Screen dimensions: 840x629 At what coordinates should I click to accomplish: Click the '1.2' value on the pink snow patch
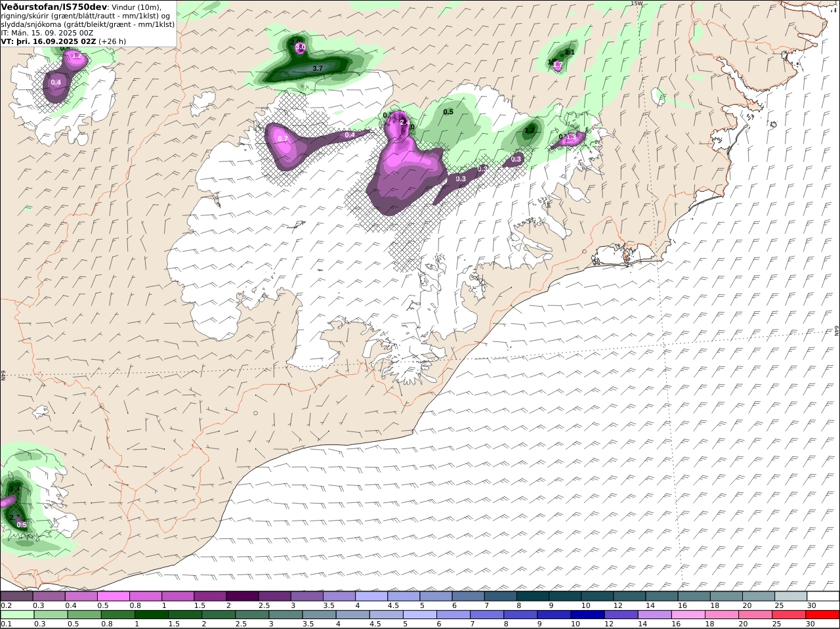point(77,56)
